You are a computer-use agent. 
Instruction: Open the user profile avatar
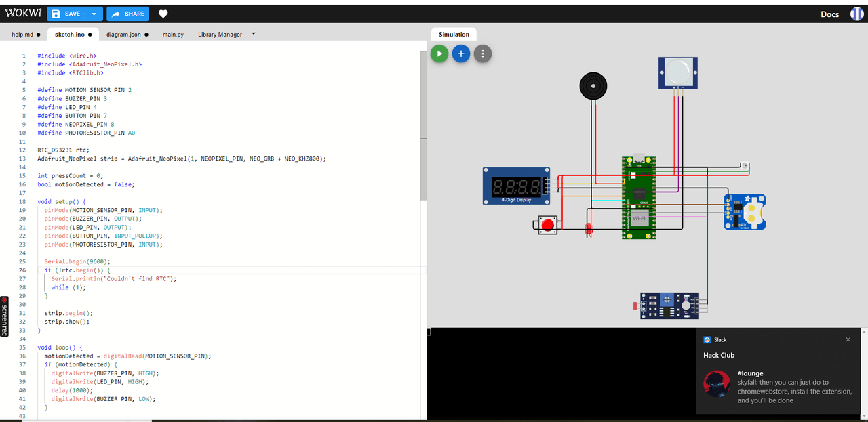pyautogui.click(x=857, y=14)
